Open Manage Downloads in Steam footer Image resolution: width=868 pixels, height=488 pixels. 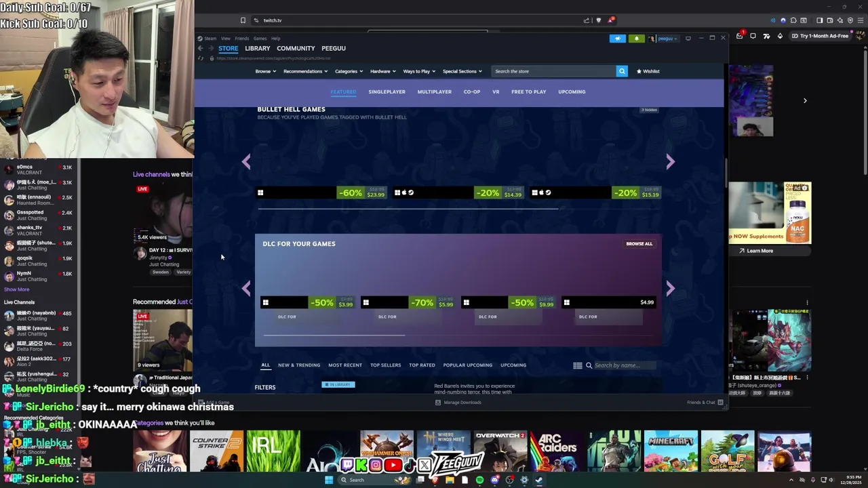(458, 403)
